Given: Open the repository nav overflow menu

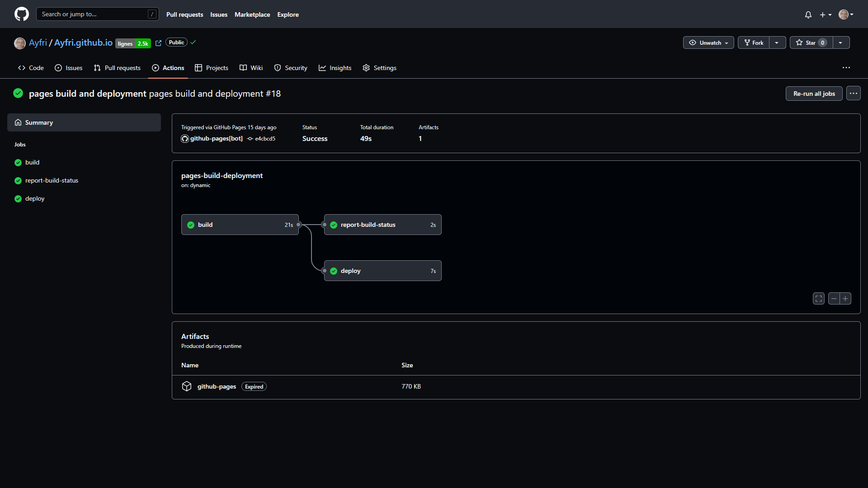Looking at the screenshot, I should pyautogui.click(x=846, y=68).
